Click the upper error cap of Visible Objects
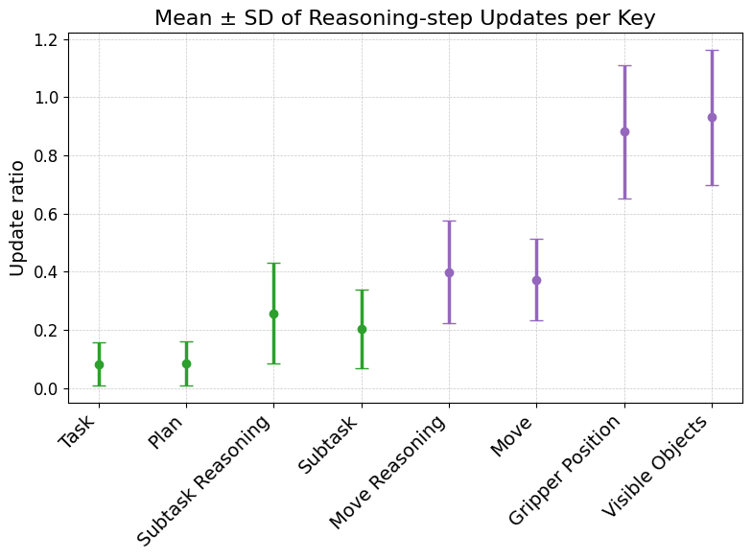Image resolution: width=752 pixels, height=560 pixels. tap(712, 50)
